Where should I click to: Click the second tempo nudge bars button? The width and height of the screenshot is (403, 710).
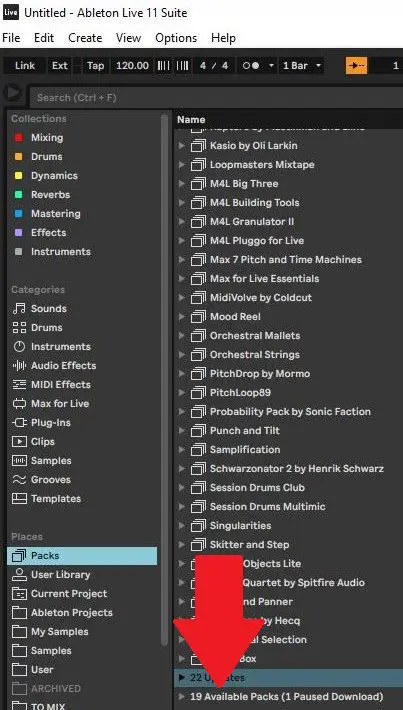tap(182, 66)
